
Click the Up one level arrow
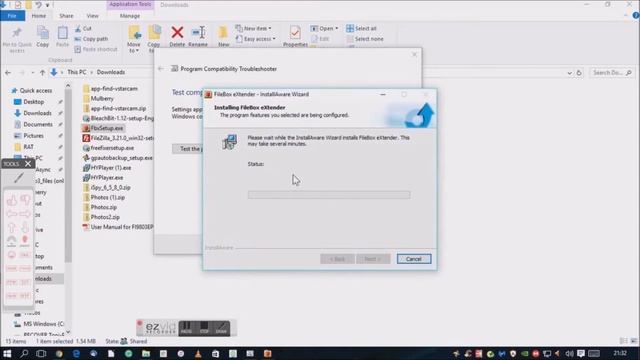(x=42, y=73)
